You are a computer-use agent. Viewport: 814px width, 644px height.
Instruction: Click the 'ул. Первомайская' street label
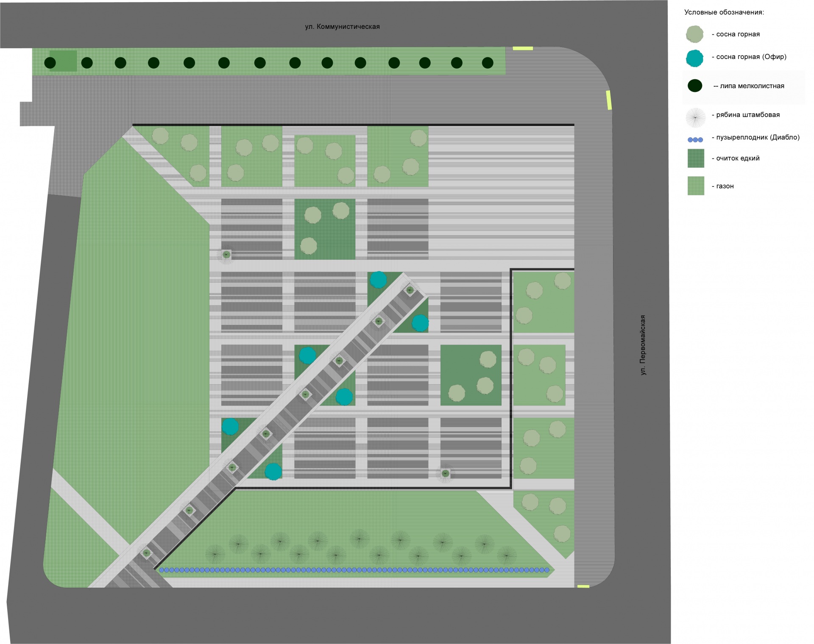tap(643, 345)
